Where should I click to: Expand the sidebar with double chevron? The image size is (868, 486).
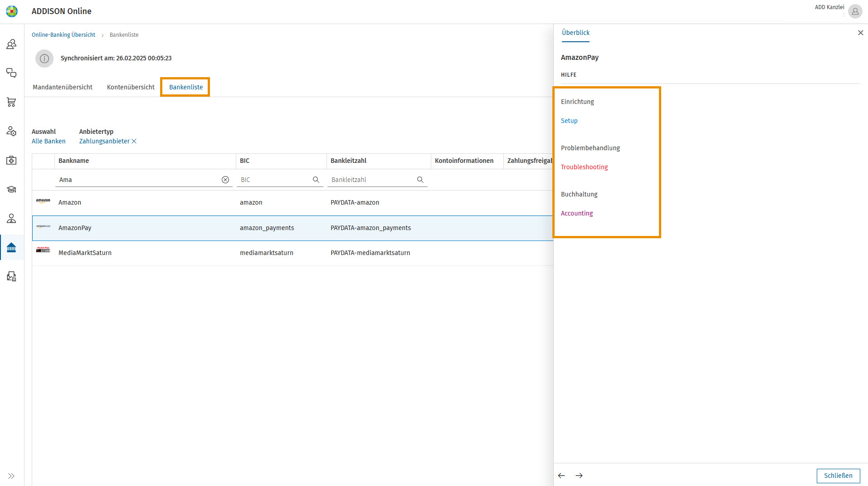(11, 476)
